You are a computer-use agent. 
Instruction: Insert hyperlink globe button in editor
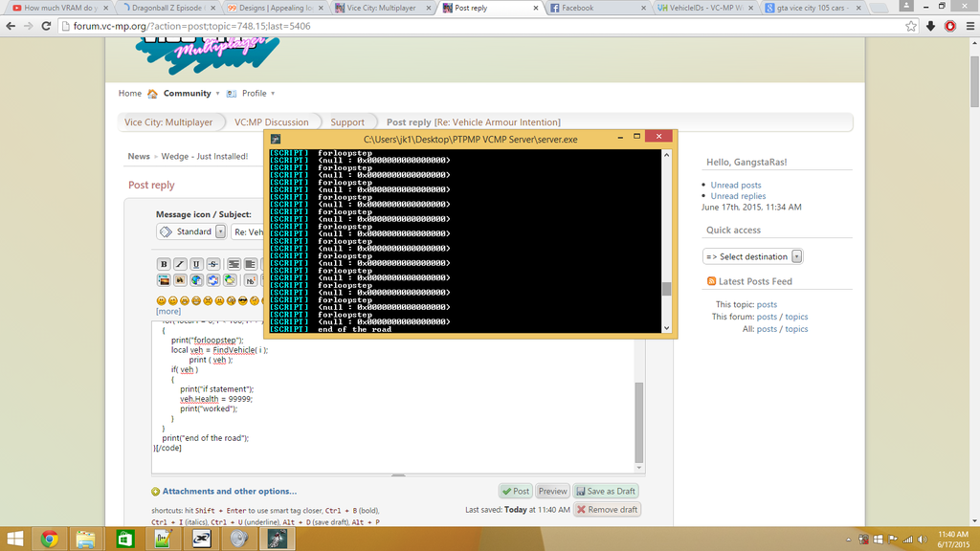[x=196, y=280]
